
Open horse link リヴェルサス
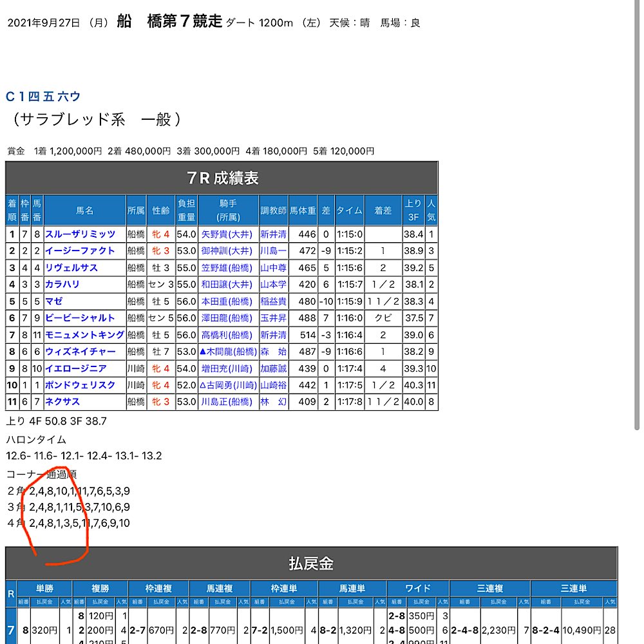tap(71, 268)
